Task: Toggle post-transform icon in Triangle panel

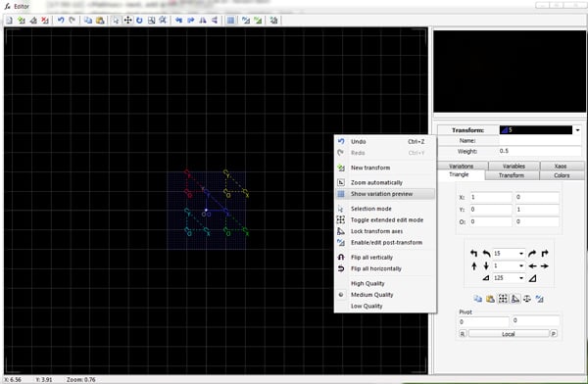Action: [x=540, y=299]
